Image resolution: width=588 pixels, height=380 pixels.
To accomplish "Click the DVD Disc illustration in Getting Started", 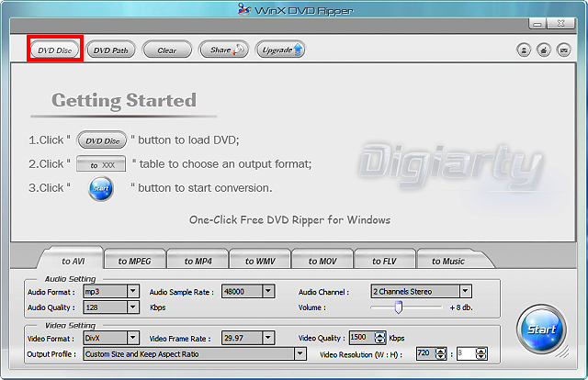I will point(102,140).
